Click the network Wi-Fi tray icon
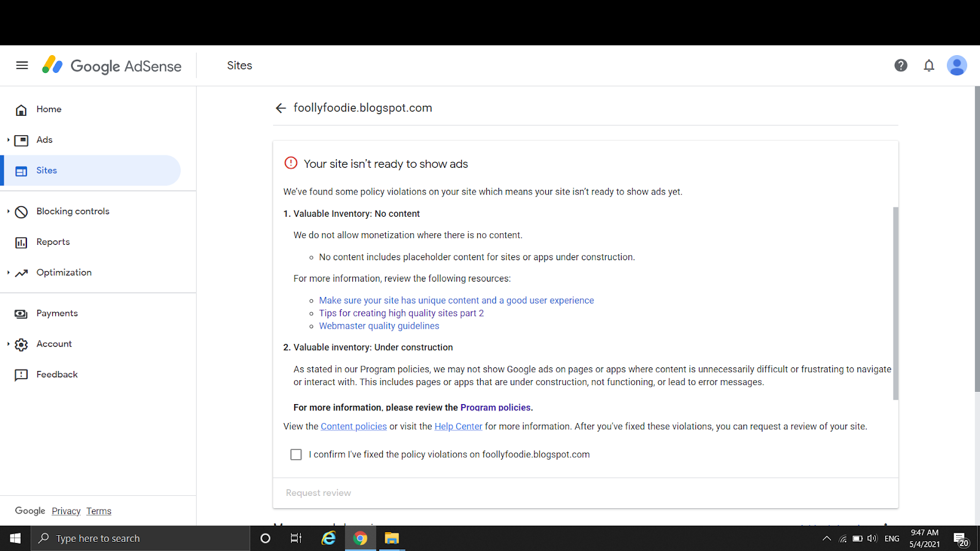 click(843, 539)
